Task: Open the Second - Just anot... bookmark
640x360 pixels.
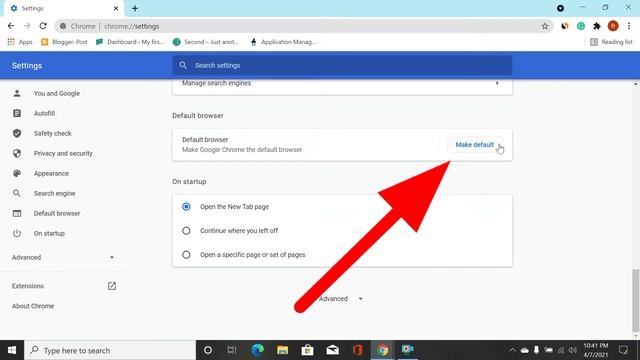Action: (x=206, y=42)
